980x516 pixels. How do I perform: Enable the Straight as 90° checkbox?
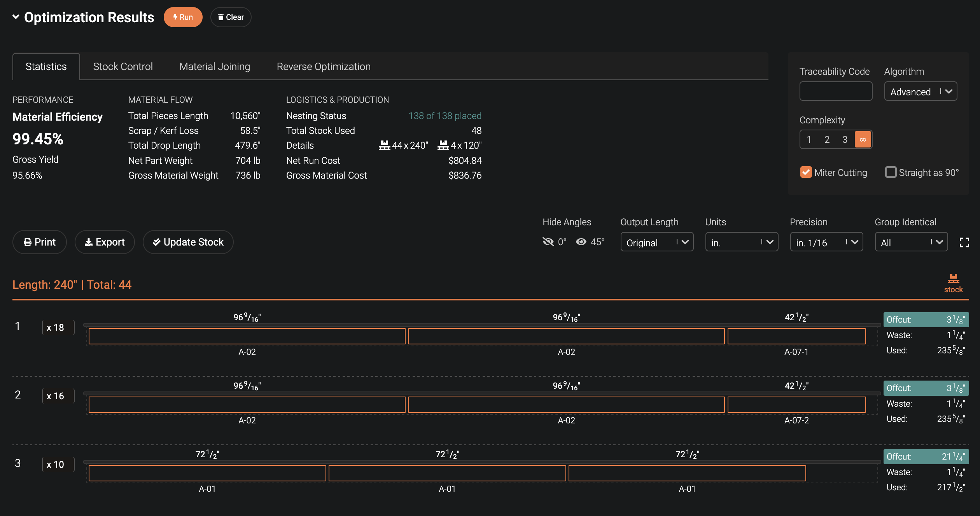(891, 172)
